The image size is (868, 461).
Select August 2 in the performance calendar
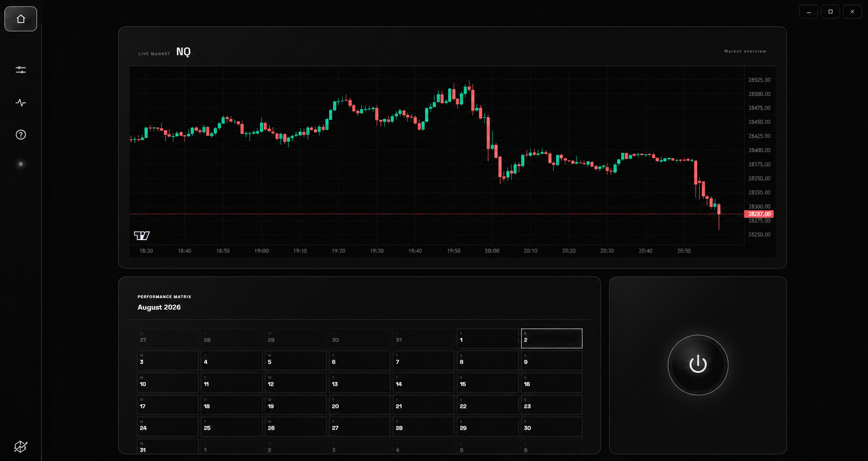coord(552,338)
